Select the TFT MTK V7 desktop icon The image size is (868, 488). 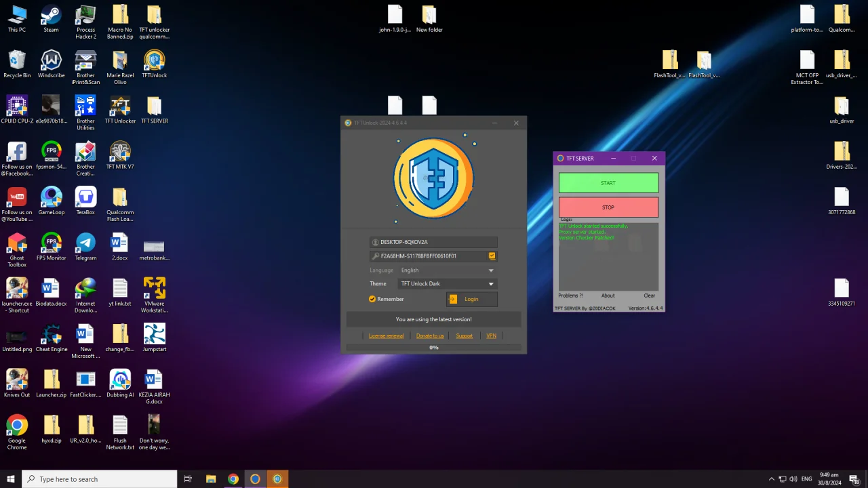pyautogui.click(x=120, y=155)
